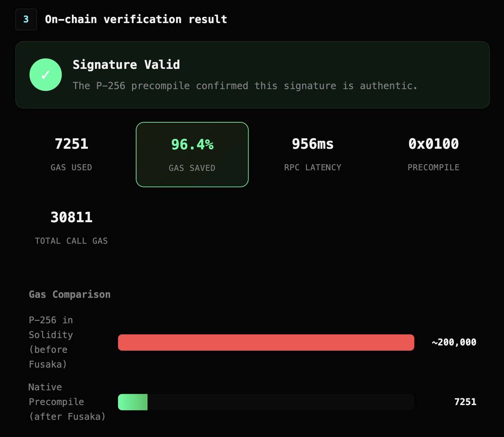Click the 'PRECOMPILE' label
This screenshot has height=437, width=504.
click(x=433, y=167)
